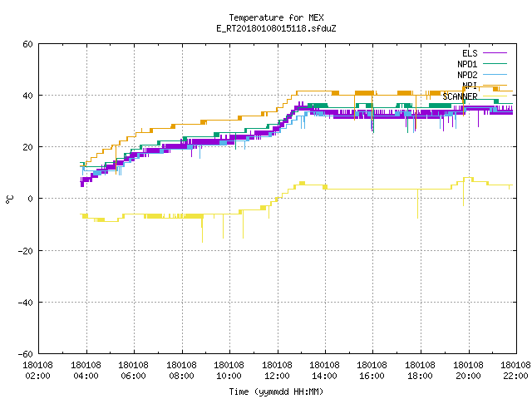Click the x-axis time label '14:00'

click(325, 376)
